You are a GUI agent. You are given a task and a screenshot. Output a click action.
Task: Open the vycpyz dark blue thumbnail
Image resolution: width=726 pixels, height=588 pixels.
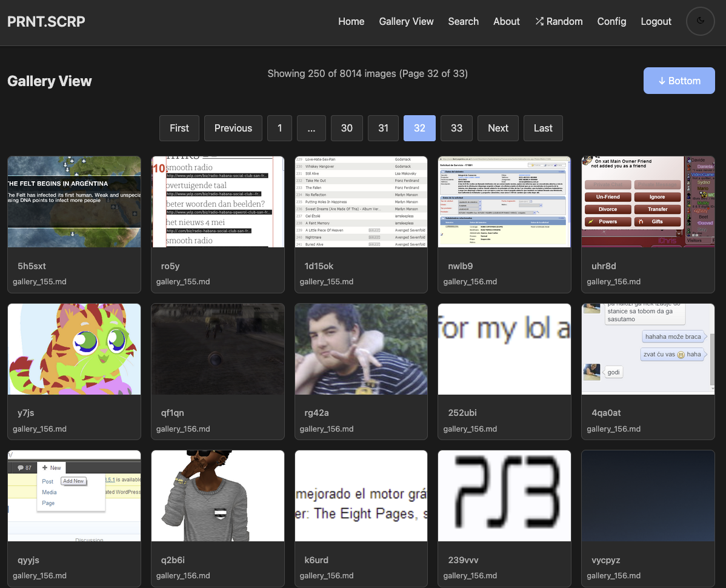click(x=648, y=496)
